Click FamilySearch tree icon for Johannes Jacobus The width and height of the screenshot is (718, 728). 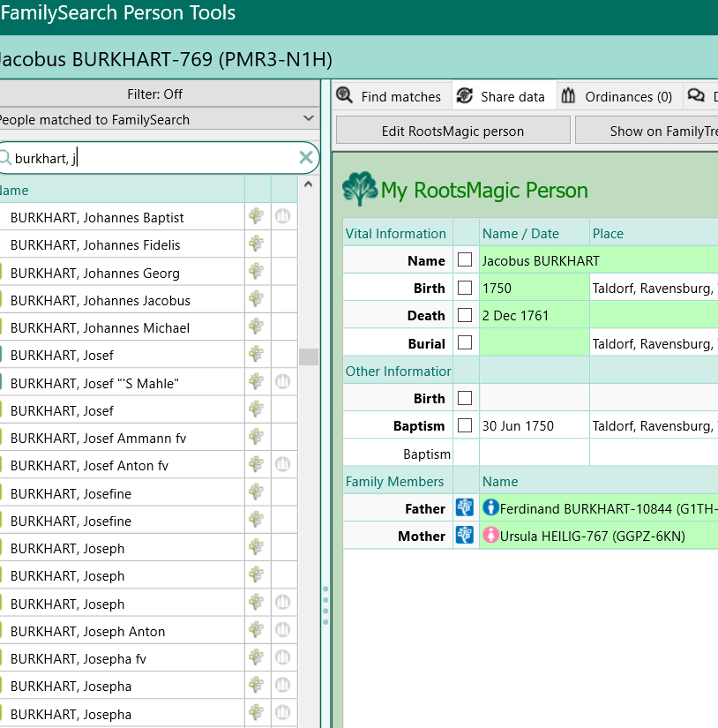coord(256,298)
